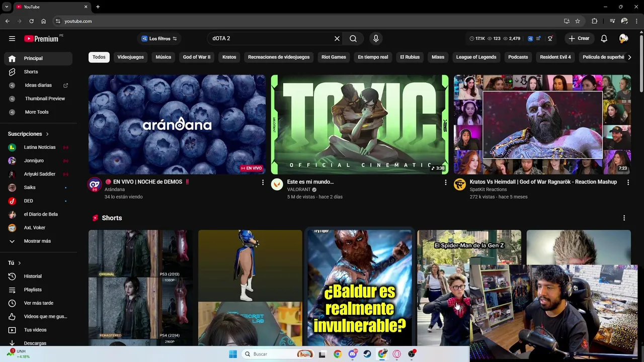Viewport: 644px width, 362px height.
Task: Run the search with the magnifier button
Action: [x=353, y=39]
